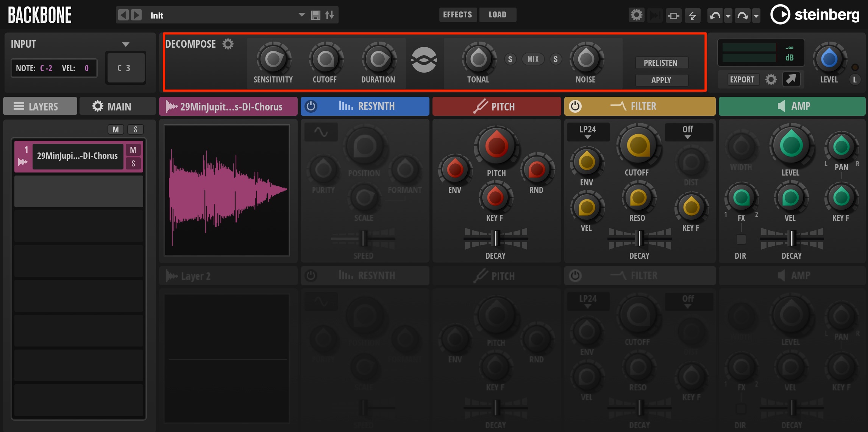Click the Decompose SENSITIVITY knob
Image resolution: width=868 pixels, height=432 pixels.
click(273, 59)
